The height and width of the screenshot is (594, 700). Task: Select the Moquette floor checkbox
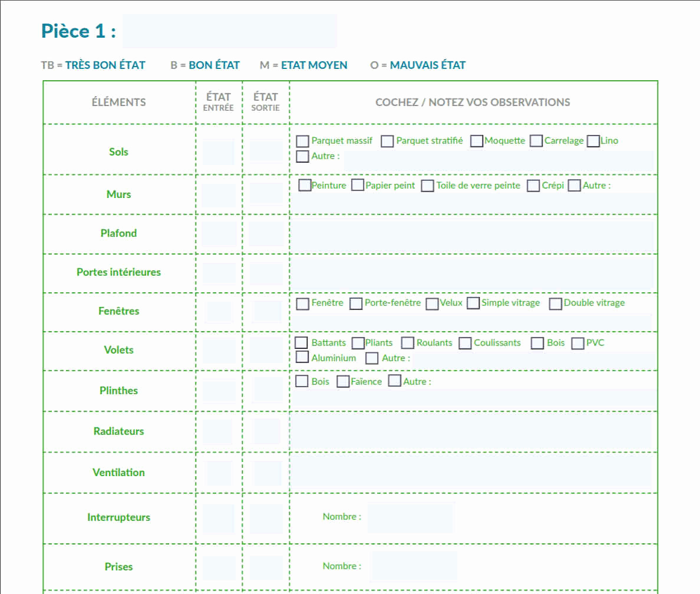tap(477, 141)
